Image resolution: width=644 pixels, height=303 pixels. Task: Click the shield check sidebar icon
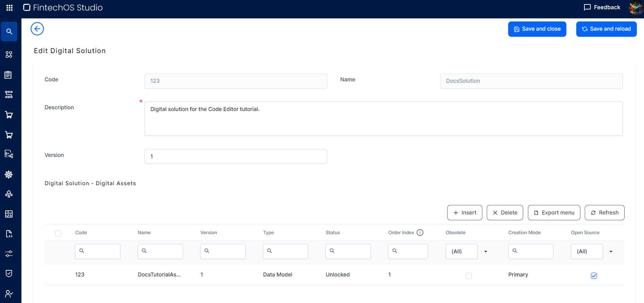pyautogui.click(x=9, y=273)
